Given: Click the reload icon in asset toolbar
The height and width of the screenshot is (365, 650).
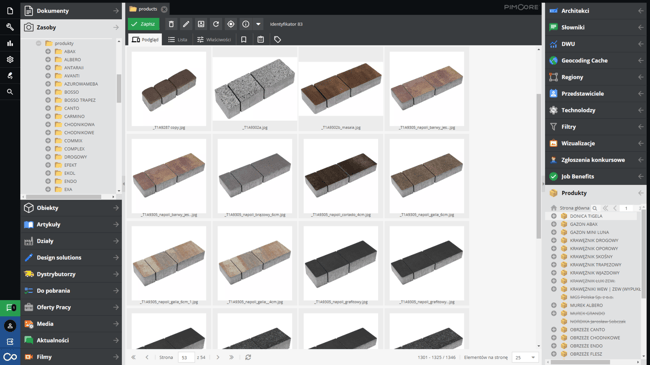Looking at the screenshot, I should (216, 24).
